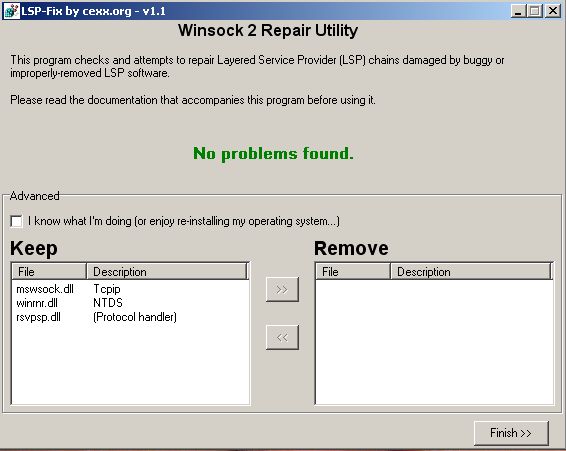Viewport: 566px width, 451px height.
Task: Click the empty Remove list area
Action: click(435, 342)
